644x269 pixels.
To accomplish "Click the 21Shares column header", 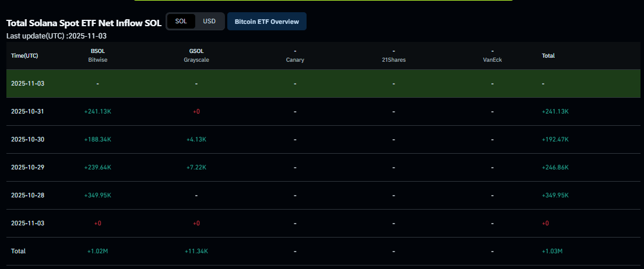I will pos(393,55).
